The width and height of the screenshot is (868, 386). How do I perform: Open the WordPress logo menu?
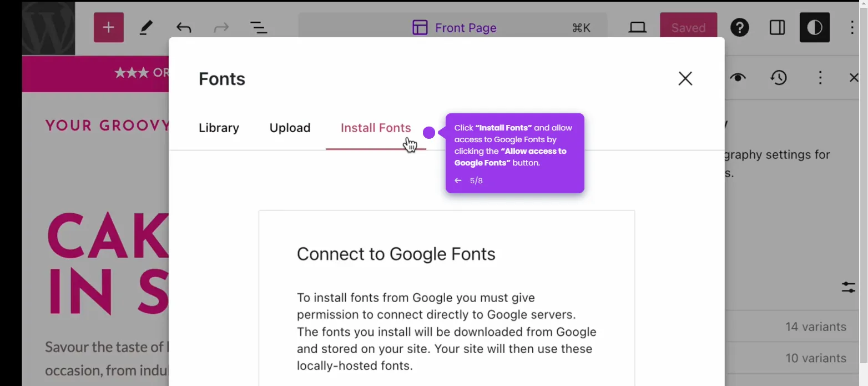48,28
